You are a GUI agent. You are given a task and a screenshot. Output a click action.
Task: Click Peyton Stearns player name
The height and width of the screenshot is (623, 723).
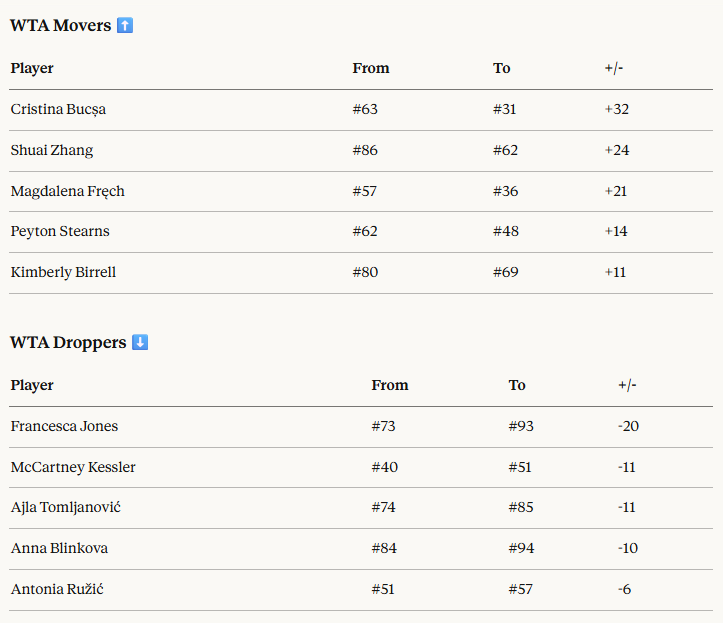(60, 231)
